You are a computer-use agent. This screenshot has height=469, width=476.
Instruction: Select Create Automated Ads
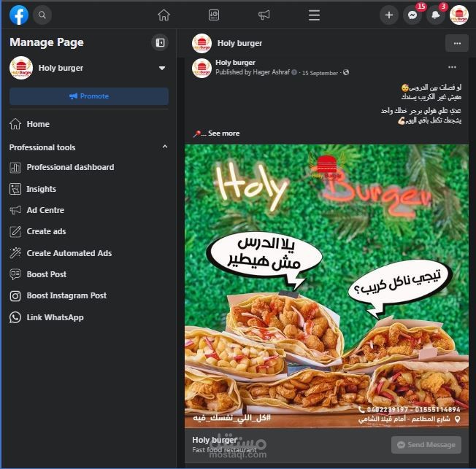click(x=89, y=253)
